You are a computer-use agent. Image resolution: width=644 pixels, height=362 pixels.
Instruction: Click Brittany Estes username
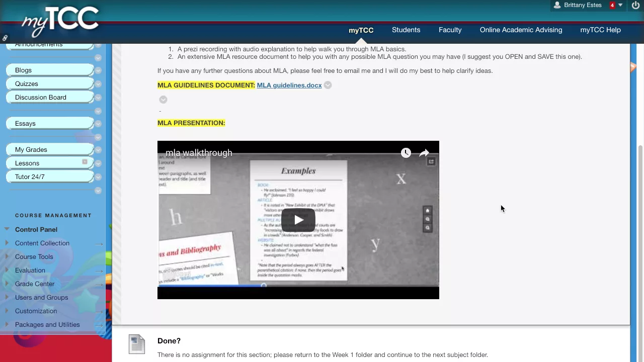583,5
